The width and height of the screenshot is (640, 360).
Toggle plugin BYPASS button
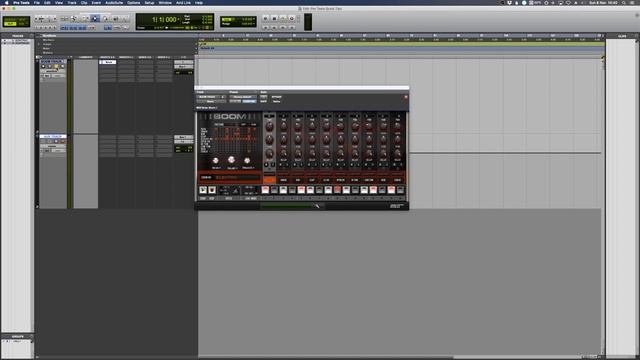click(x=276, y=97)
